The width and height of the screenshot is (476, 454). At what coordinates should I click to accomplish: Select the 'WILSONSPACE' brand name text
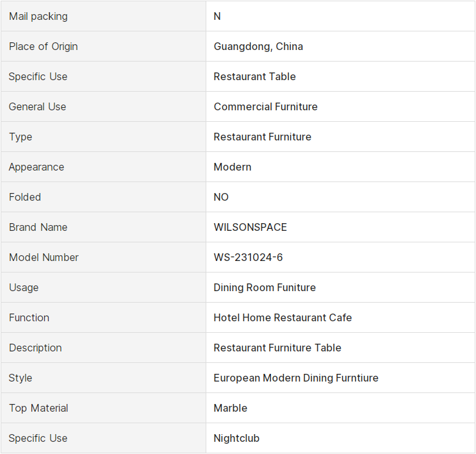250,227
